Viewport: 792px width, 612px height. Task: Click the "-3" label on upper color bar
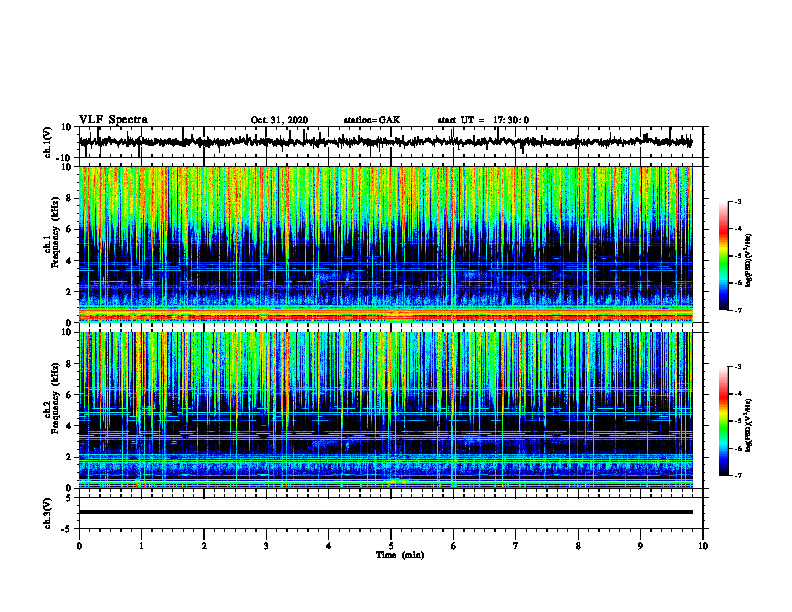click(x=737, y=201)
